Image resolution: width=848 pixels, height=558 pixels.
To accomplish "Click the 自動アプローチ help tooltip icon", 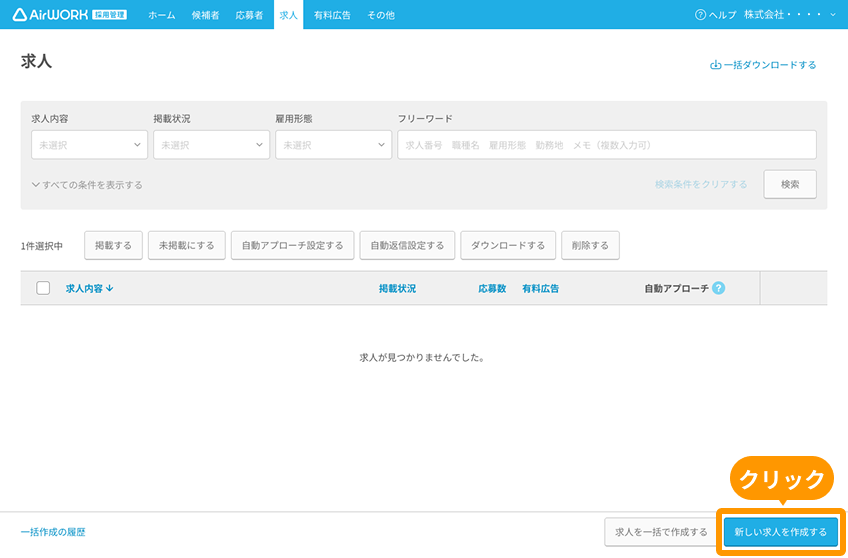I will point(718,288).
